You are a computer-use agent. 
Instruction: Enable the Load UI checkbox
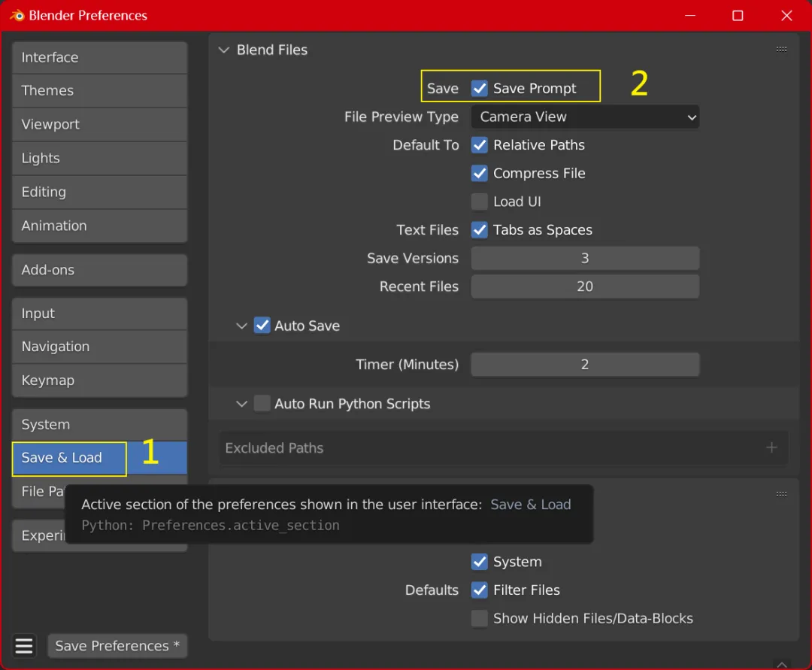[x=480, y=202]
